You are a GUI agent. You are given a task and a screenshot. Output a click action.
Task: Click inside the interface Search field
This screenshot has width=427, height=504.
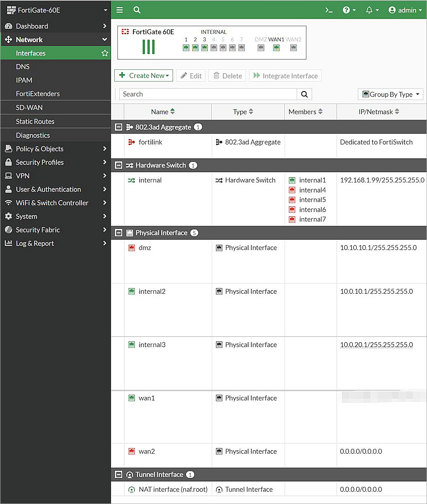(200, 94)
